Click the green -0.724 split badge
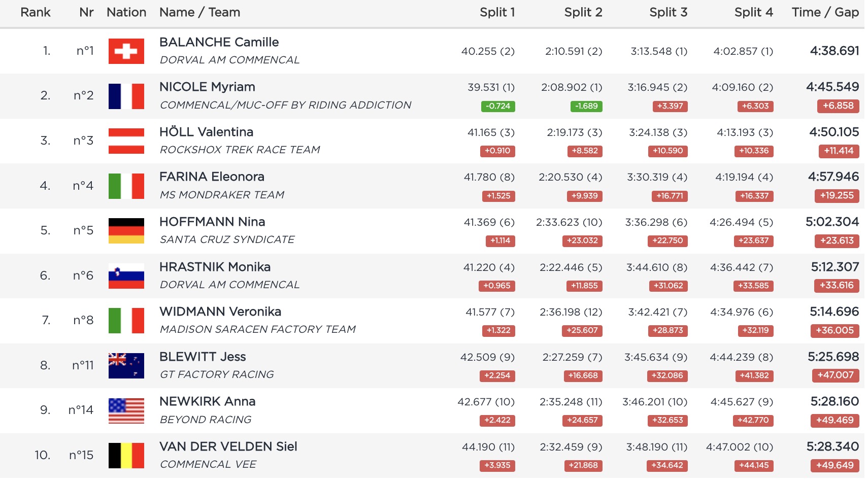The width and height of the screenshot is (868, 483). coord(497,106)
